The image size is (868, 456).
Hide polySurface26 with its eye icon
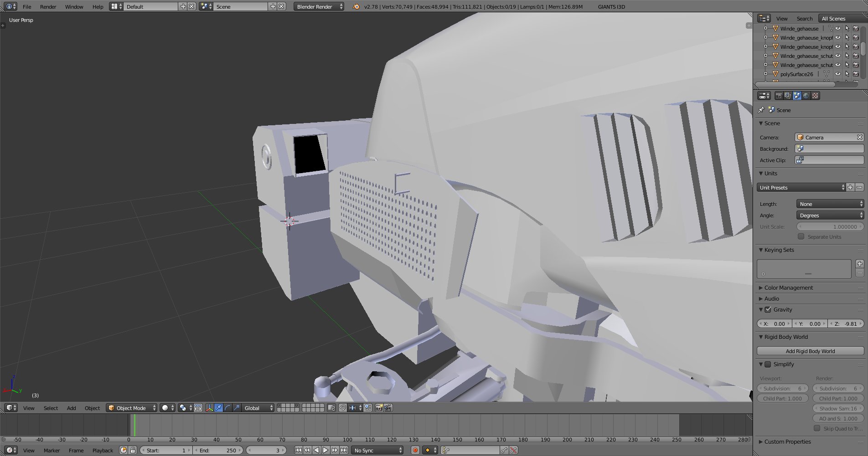click(837, 74)
